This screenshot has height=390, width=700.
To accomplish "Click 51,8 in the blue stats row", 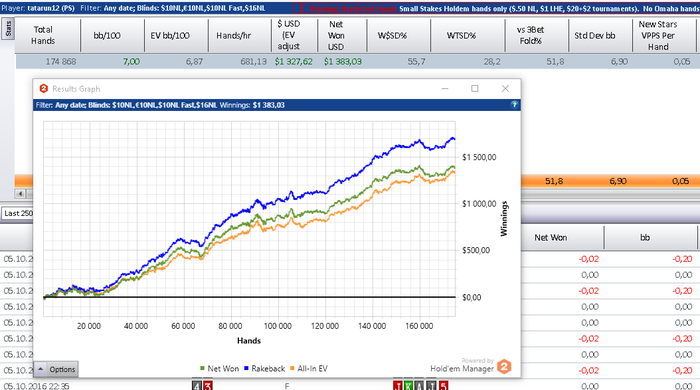I will tap(555, 62).
